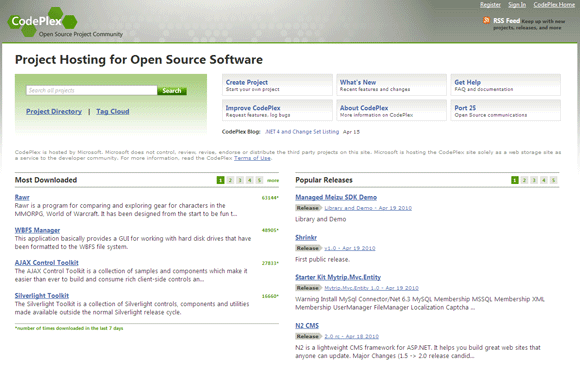
Task: Open the Rawr project link
Action: 22,197
